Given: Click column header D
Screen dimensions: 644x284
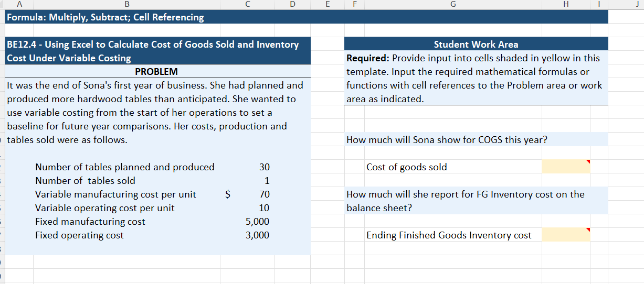Looking at the screenshot, I should click(x=292, y=4).
